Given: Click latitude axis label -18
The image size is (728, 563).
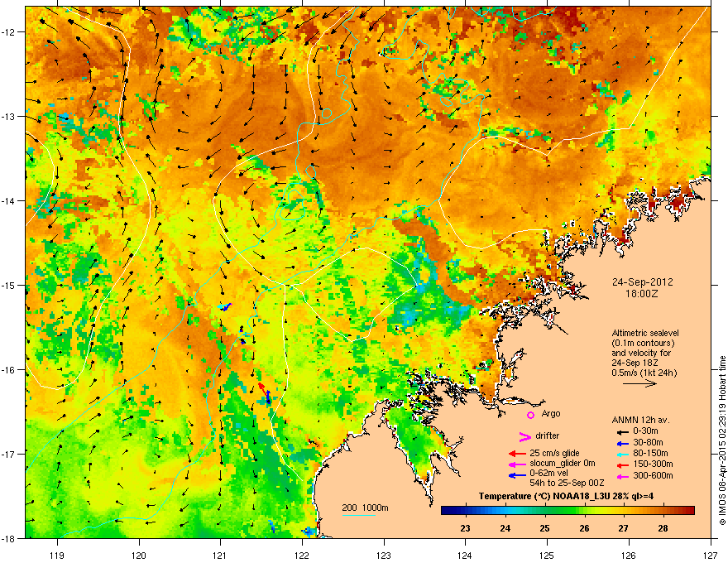Looking at the screenshot, I should (8, 538).
